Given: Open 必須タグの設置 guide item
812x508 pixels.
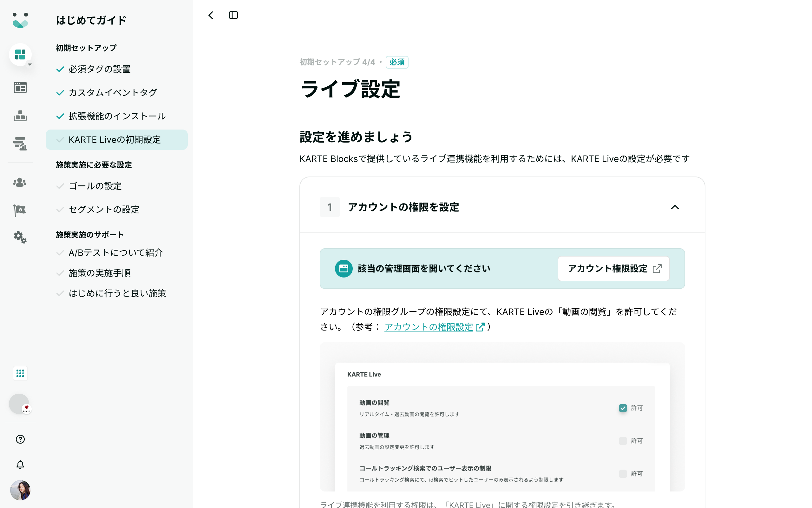Looking at the screenshot, I should [116, 69].
